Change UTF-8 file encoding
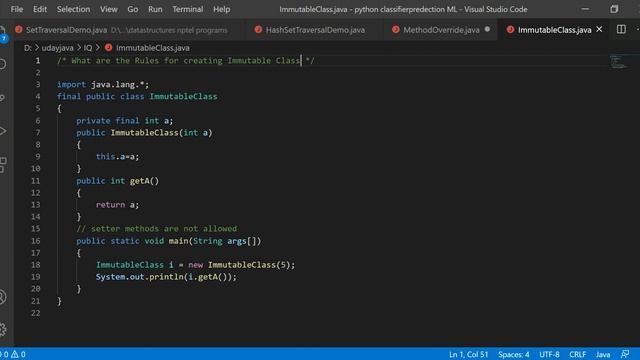 coord(549,354)
